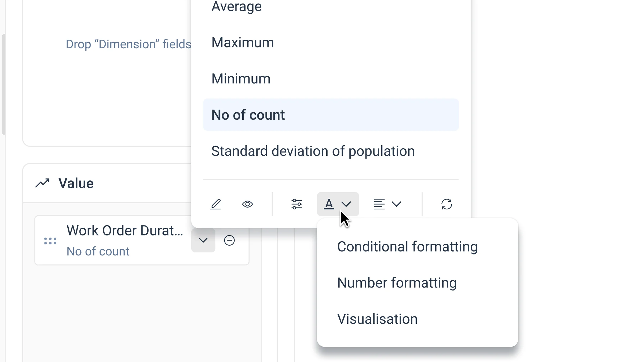Open the sliders filter settings icon
The image size is (644, 362).
[x=297, y=204]
